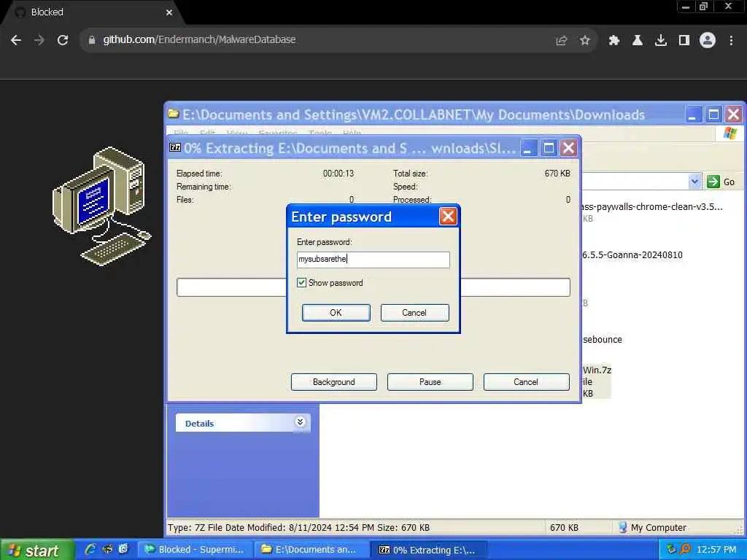Click the Go button in Explorer
Viewport: 747px width, 560px height.
click(x=721, y=182)
